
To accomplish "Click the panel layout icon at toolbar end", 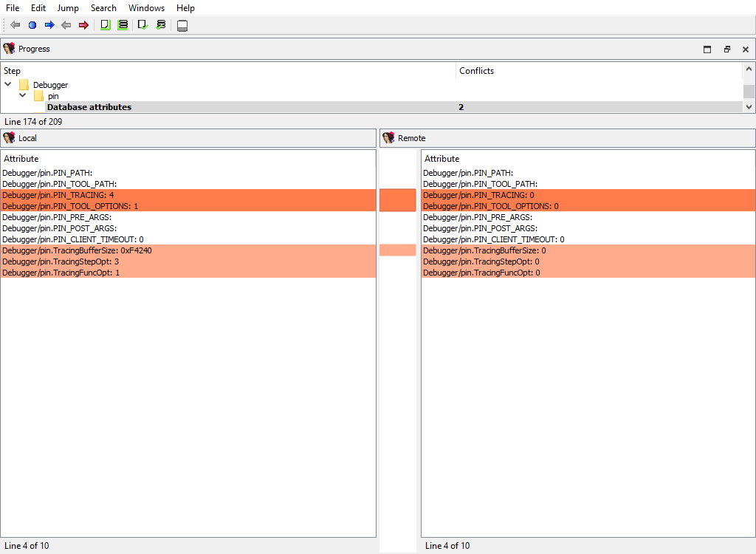I will point(182,26).
